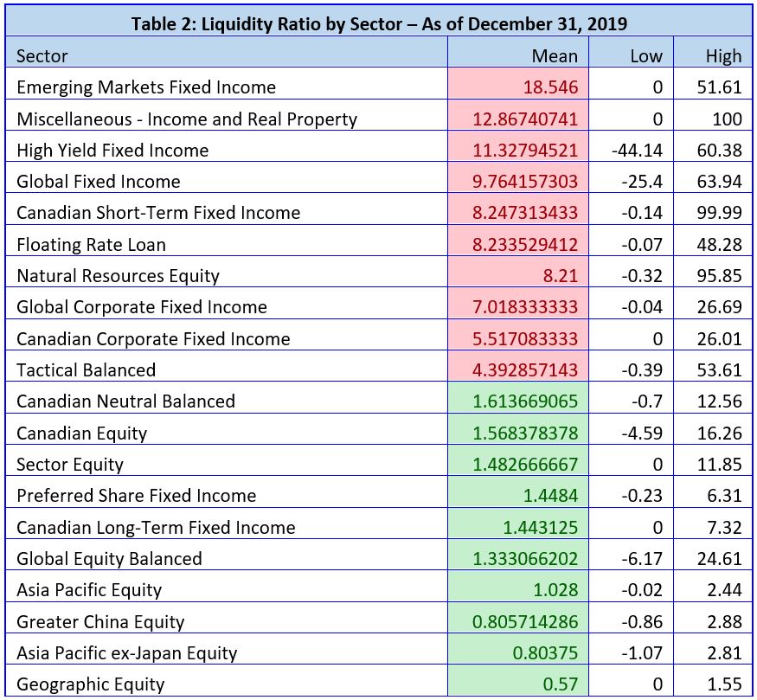Select the 'High Yield Fixed Income' row label
The width and height of the screenshot is (757, 700).
pyautogui.click(x=112, y=151)
